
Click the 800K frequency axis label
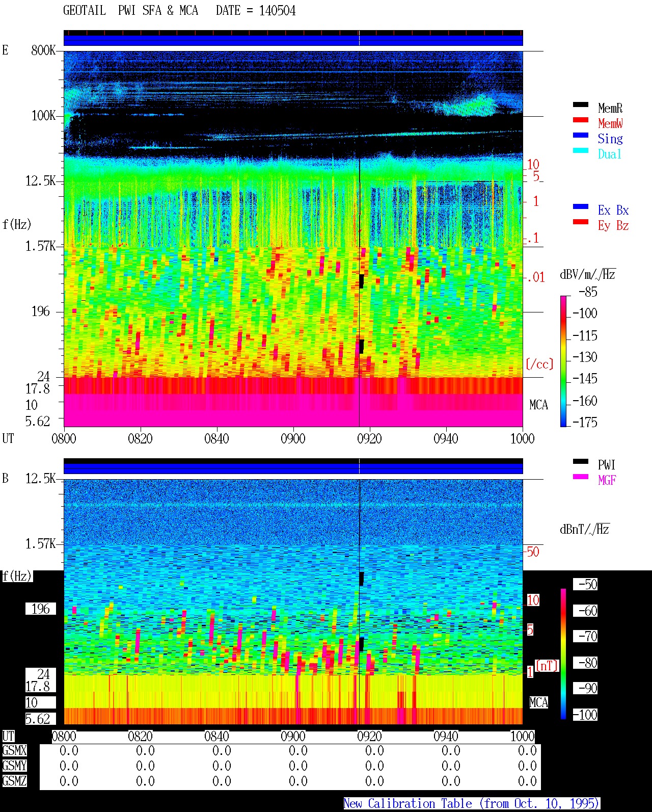tap(43, 50)
